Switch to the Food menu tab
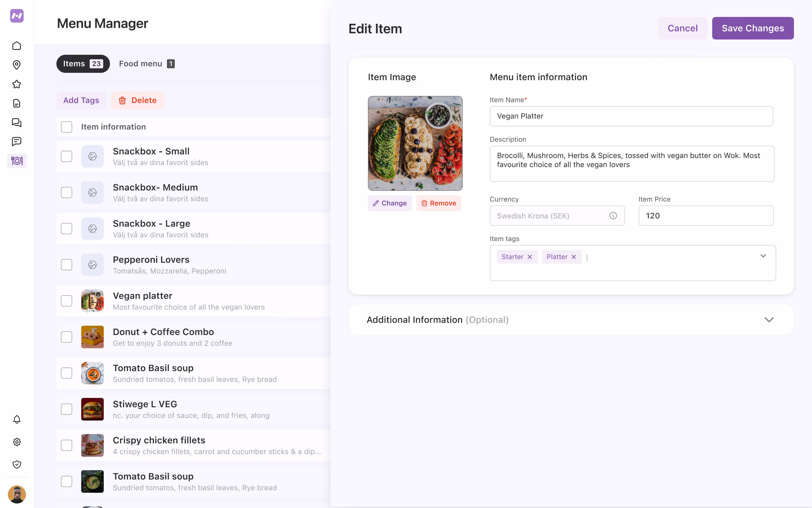Image resolution: width=812 pixels, height=508 pixels. pyautogui.click(x=147, y=64)
